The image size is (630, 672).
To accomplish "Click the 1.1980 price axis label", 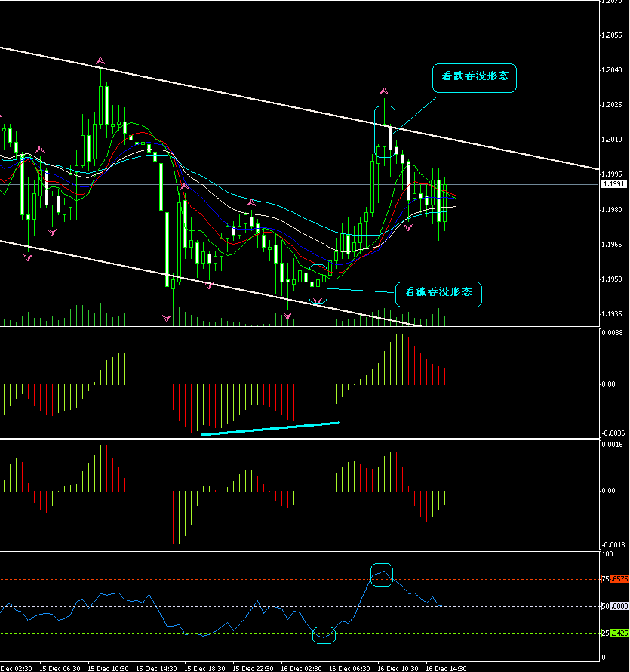I will pyautogui.click(x=612, y=210).
